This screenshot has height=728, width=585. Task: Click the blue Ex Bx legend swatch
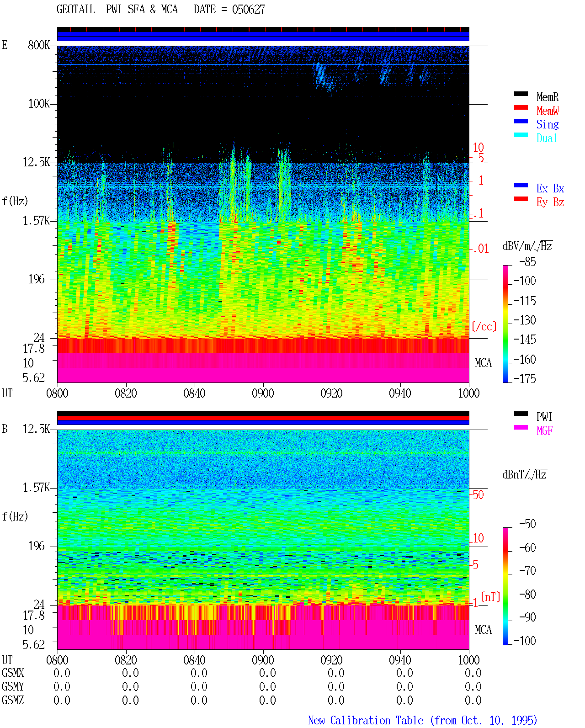point(521,185)
